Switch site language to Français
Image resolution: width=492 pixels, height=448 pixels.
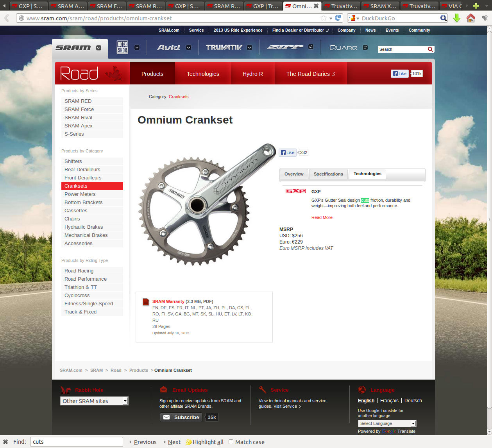pyautogui.click(x=389, y=401)
